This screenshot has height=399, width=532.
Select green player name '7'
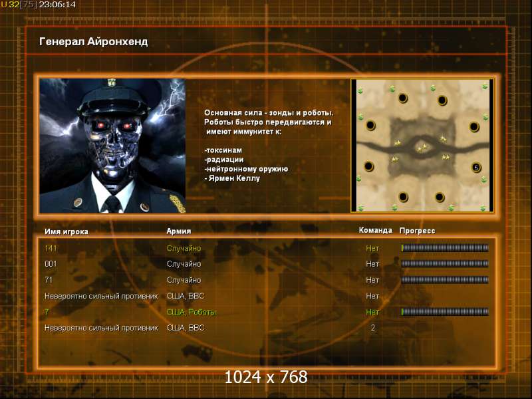click(47, 312)
